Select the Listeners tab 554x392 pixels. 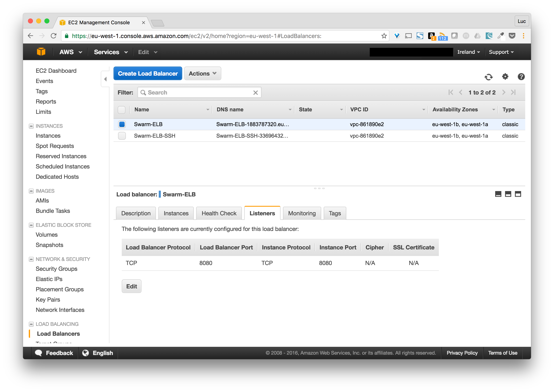(x=262, y=213)
